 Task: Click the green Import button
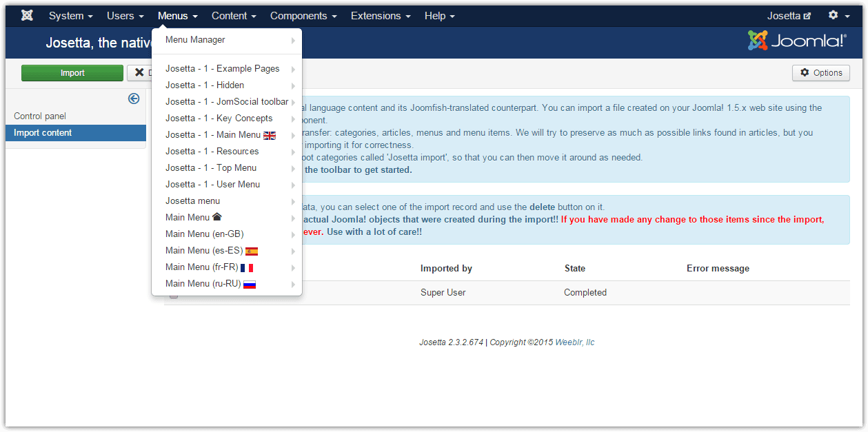72,73
